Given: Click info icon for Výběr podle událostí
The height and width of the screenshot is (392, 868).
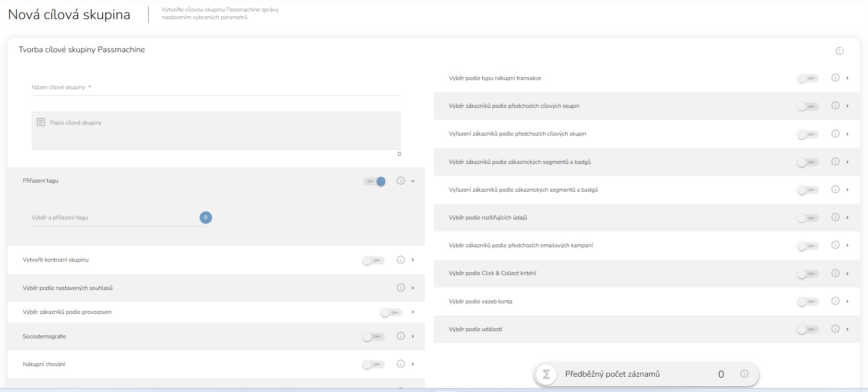Looking at the screenshot, I should (x=835, y=329).
